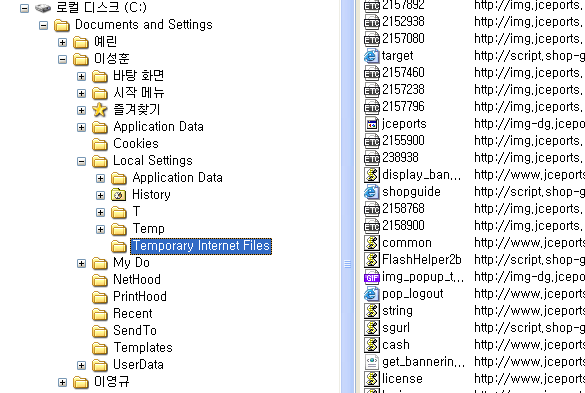The width and height of the screenshot is (585, 393).
Task: Click the img_popup_t GIF file icon
Action: tap(372, 277)
